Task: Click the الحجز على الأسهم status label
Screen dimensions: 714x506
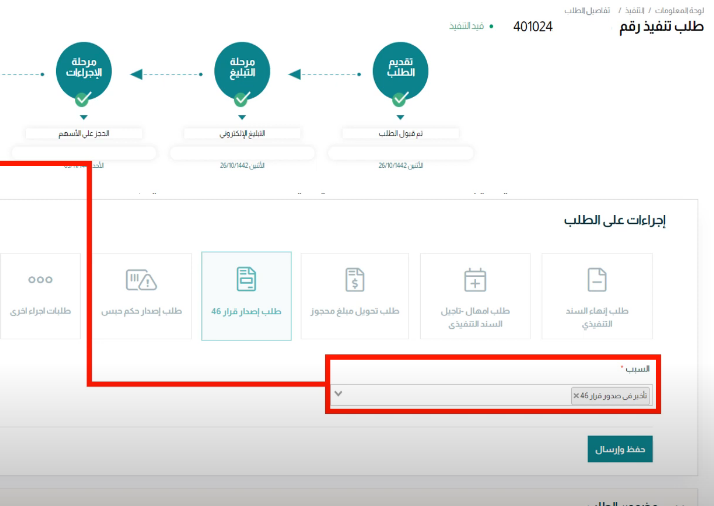Action: point(83,133)
